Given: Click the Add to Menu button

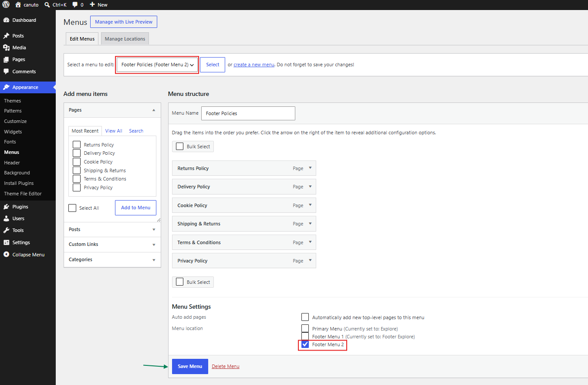Looking at the screenshot, I should pos(135,208).
